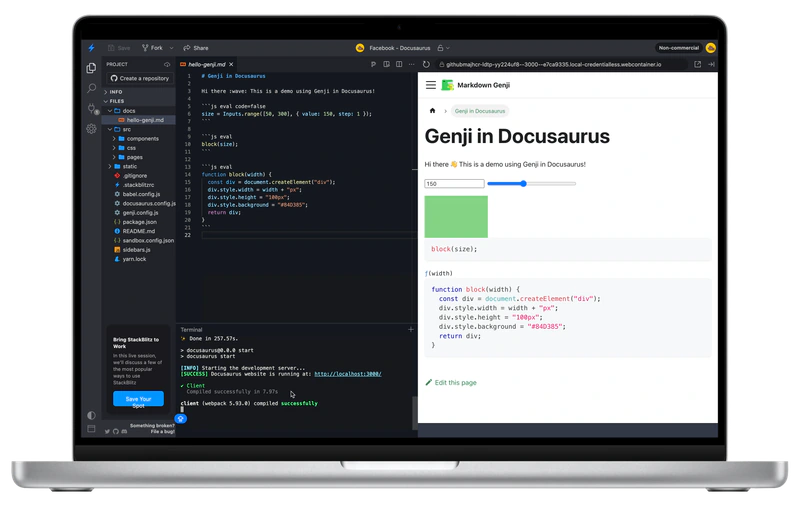Viewport: 800px width, 505px height.
Task: Select hello-genji.md in file tree
Action: click(139, 120)
